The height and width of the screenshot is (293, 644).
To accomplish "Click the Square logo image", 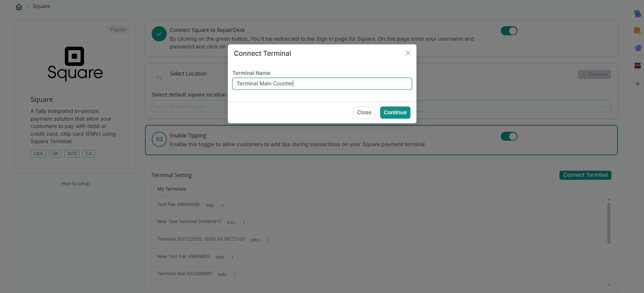I will tap(75, 64).
